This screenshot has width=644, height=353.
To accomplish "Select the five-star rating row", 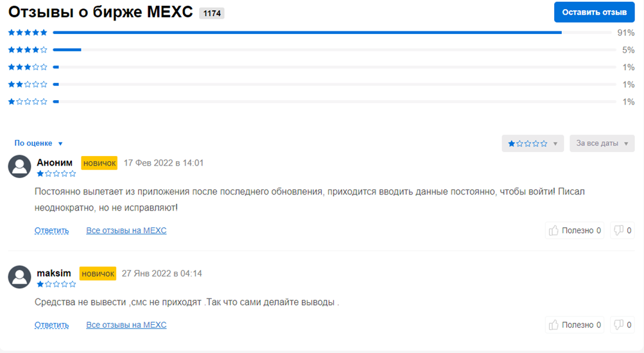I will pyautogui.click(x=321, y=33).
